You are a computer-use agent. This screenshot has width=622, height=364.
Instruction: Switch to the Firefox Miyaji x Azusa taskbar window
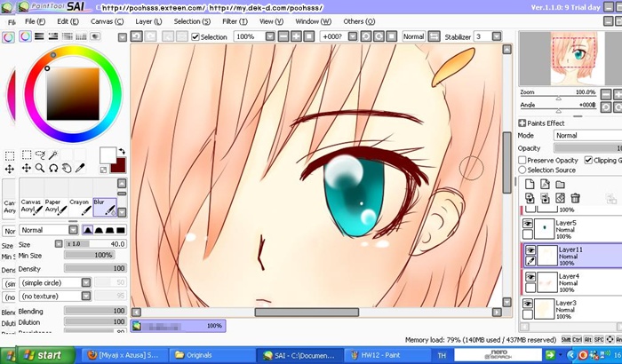click(x=123, y=355)
